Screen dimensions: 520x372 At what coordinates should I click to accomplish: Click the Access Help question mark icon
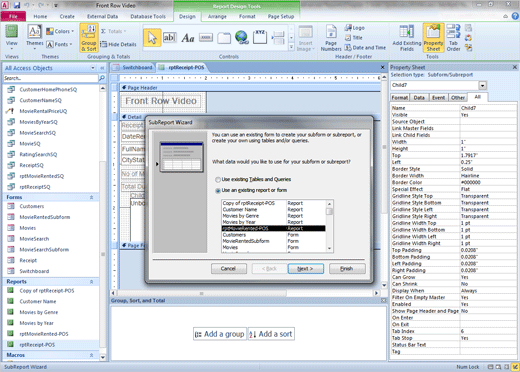515,16
